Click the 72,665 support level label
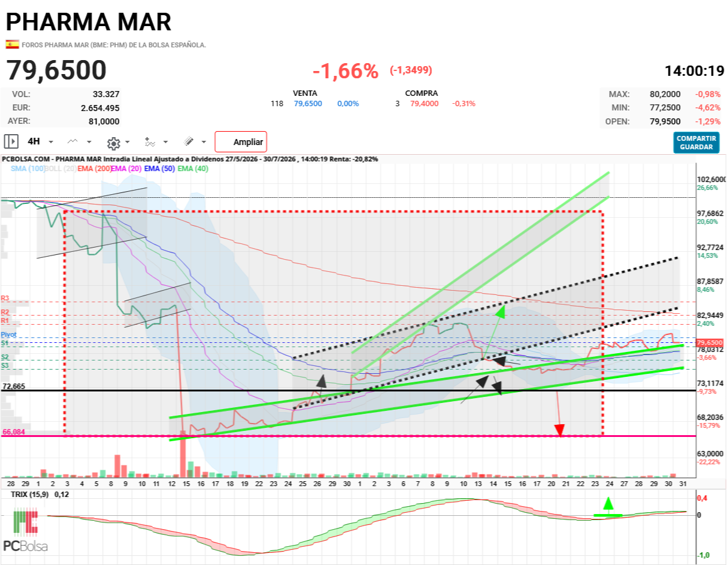Image resolution: width=728 pixels, height=565 pixels. (x=13, y=386)
